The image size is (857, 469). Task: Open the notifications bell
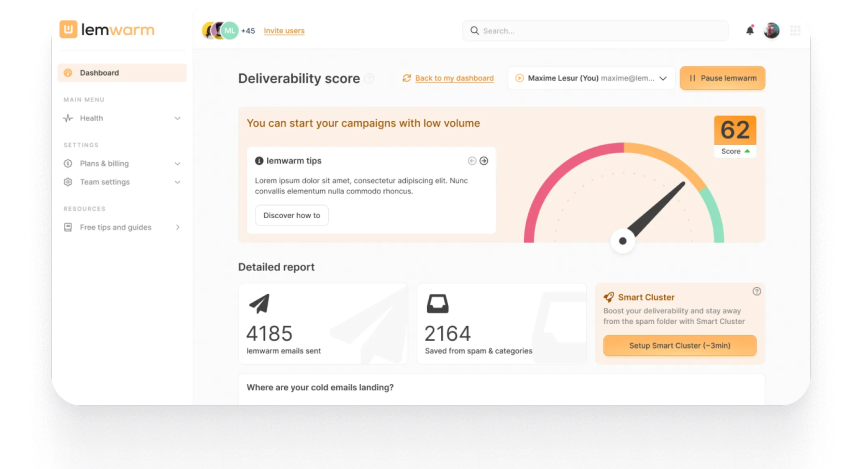click(x=750, y=31)
